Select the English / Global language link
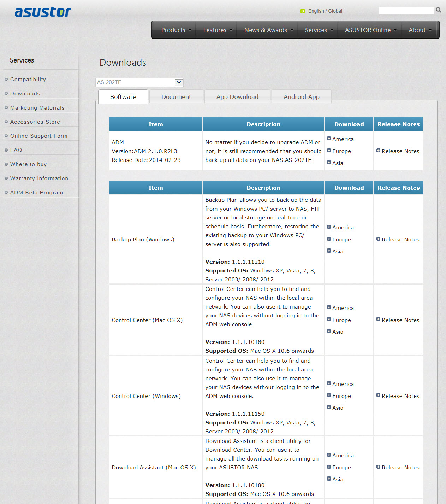The height and width of the screenshot is (504, 446). coord(325,11)
